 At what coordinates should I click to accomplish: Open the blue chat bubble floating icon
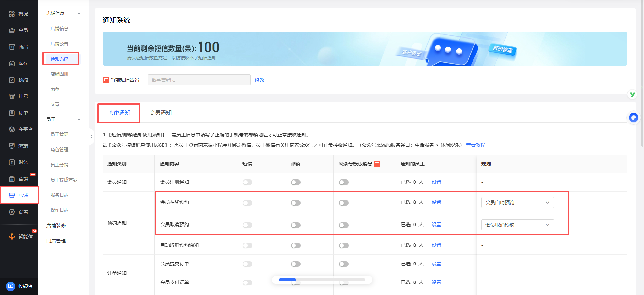click(x=633, y=118)
